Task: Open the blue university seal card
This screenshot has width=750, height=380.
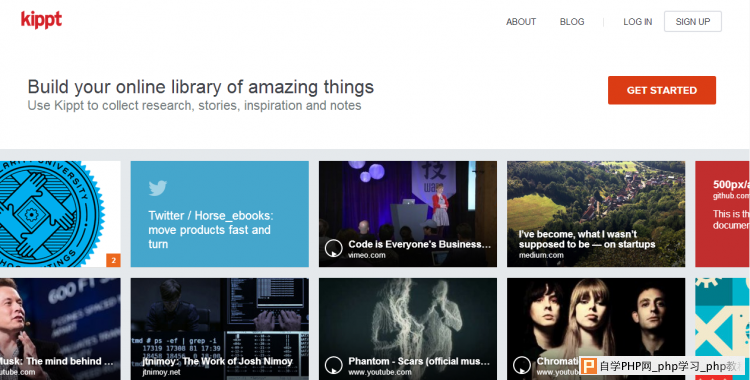Action: [60, 214]
